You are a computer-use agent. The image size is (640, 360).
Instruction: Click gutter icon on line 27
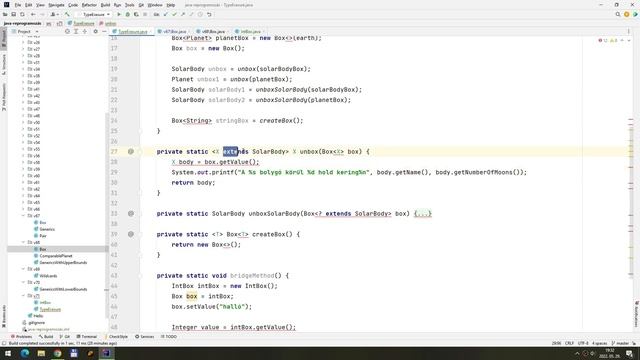pyautogui.click(x=131, y=151)
